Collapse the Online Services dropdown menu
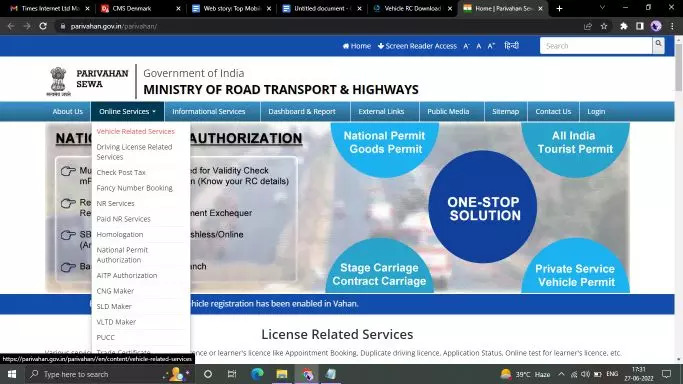The image size is (683, 384). (x=127, y=111)
